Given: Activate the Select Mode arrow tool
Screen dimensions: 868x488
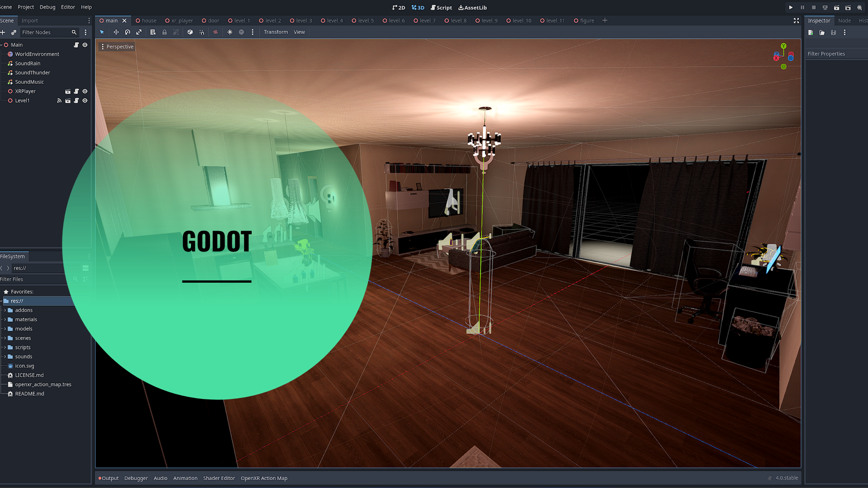Looking at the screenshot, I should (102, 32).
